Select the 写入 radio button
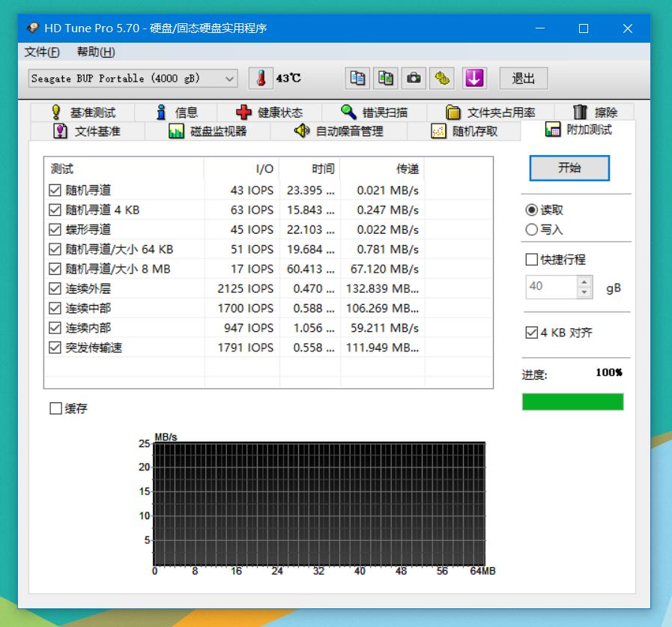Screen dimensions: 672x627 531,230
